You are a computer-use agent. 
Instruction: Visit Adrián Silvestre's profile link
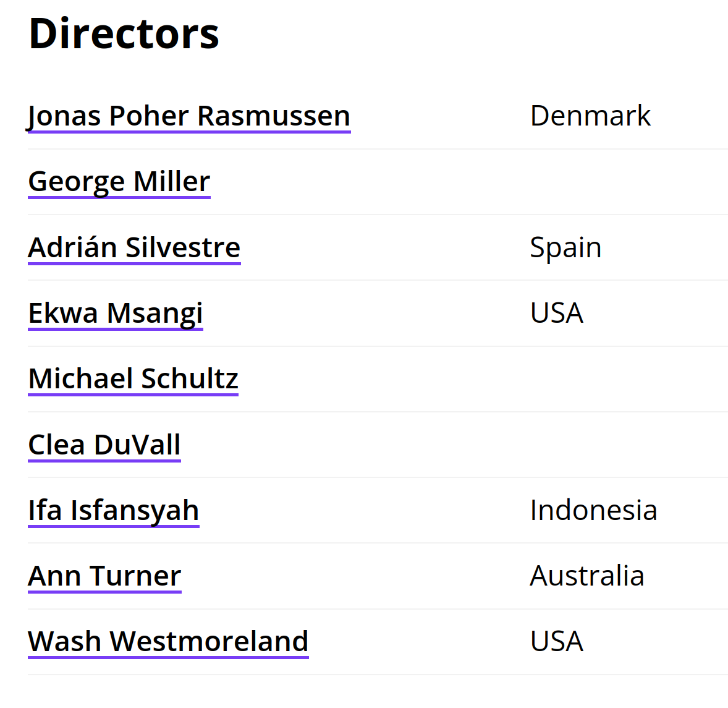tap(134, 247)
